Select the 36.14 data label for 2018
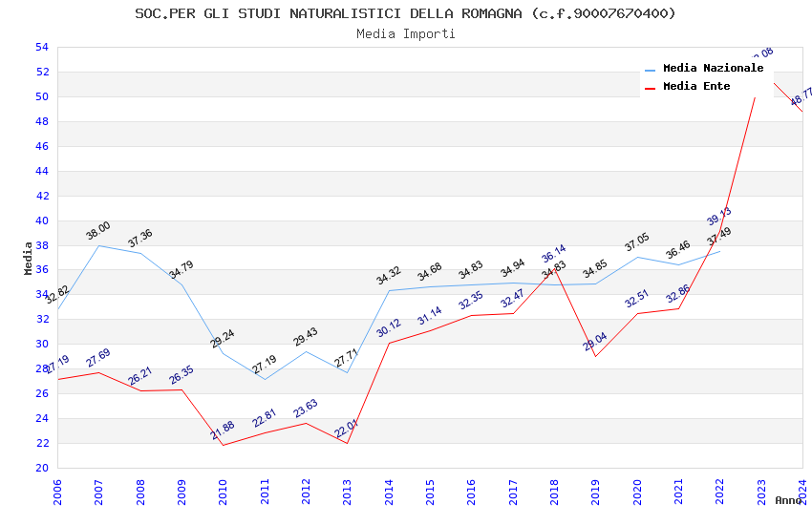This screenshot has height=525, width=812. [x=554, y=254]
